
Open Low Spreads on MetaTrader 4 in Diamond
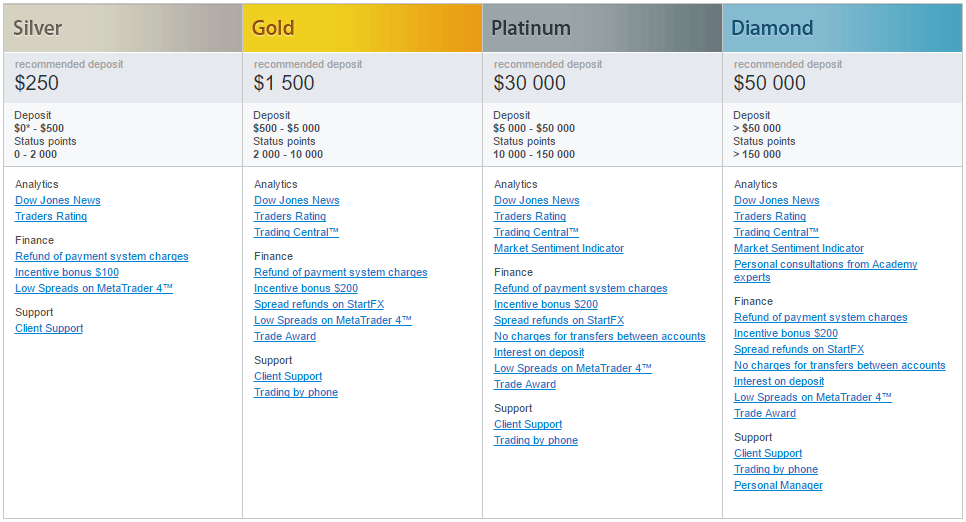[x=813, y=398]
